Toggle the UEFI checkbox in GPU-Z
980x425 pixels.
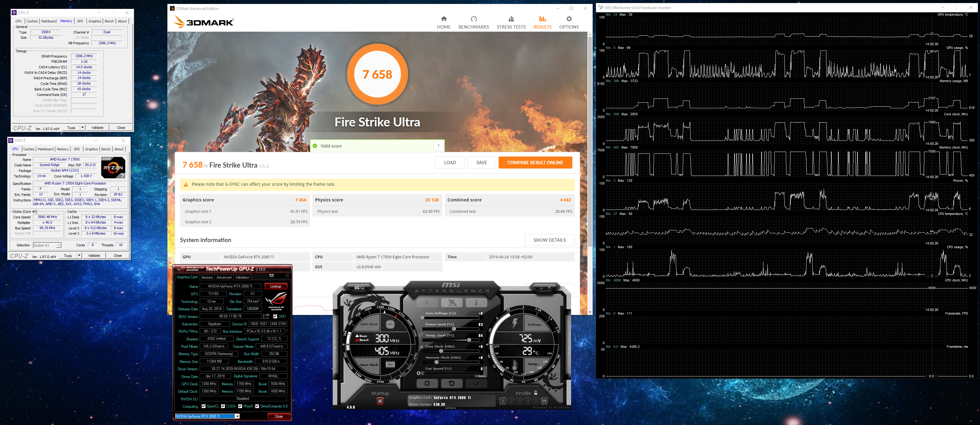(275, 316)
